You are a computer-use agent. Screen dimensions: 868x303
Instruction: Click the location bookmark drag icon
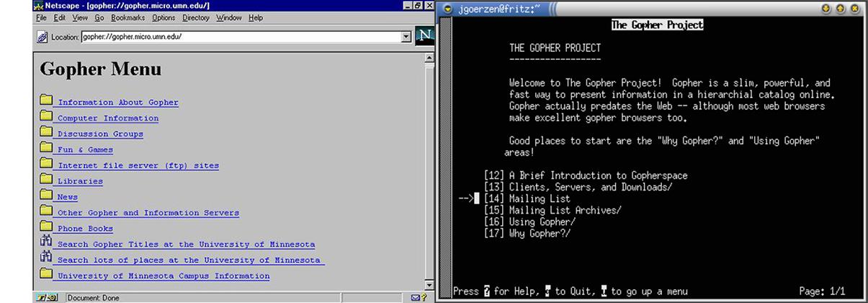(43, 37)
